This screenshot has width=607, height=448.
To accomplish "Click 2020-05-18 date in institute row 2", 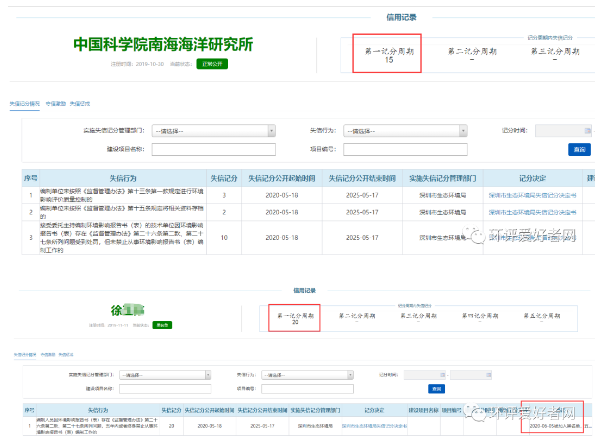I will tap(282, 212).
